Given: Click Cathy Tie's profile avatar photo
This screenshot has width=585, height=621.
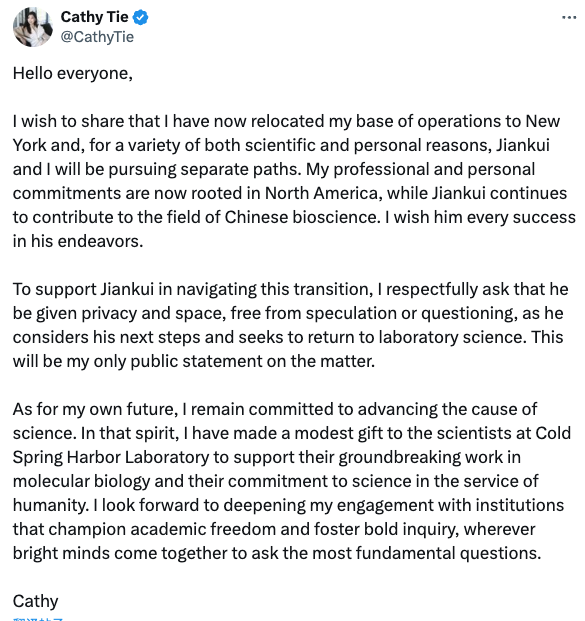Looking at the screenshot, I should pos(33,27).
